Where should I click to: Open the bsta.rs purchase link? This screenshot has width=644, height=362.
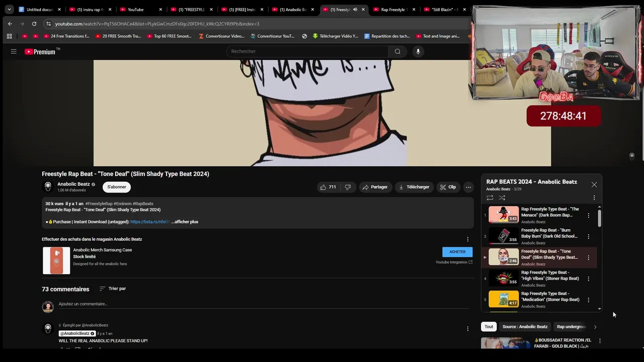tap(150, 222)
